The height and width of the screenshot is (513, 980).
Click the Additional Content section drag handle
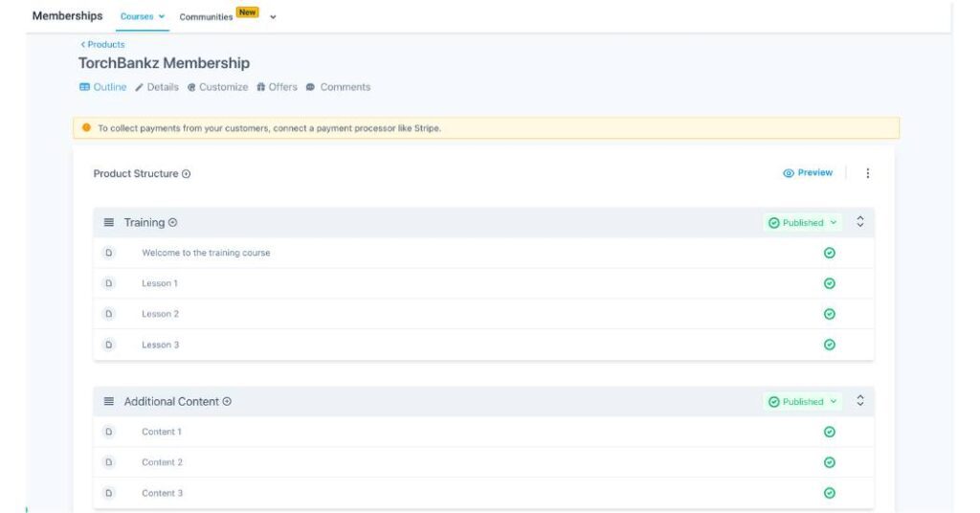pyautogui.click(x=109, y=401)
